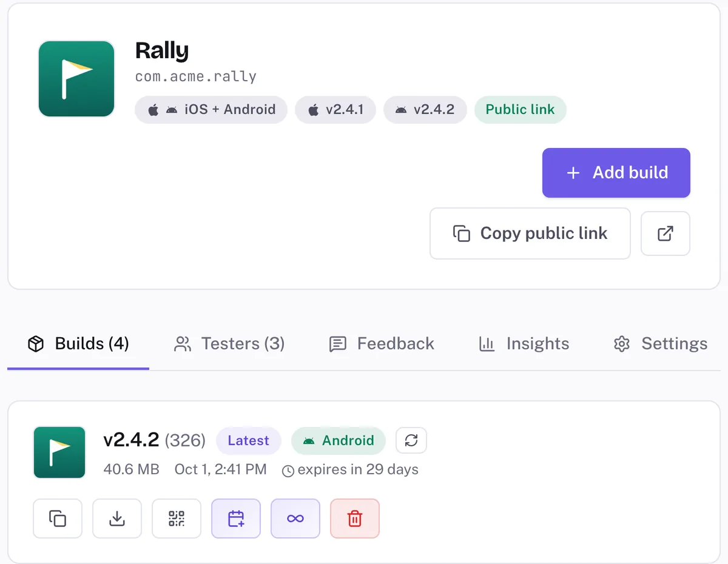Download build v2.4.2

point(117,519)
